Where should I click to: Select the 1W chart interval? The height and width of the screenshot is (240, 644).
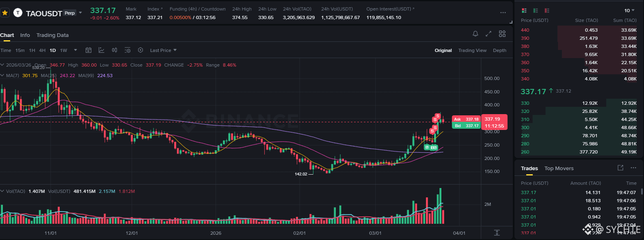(x=63, y=50)
